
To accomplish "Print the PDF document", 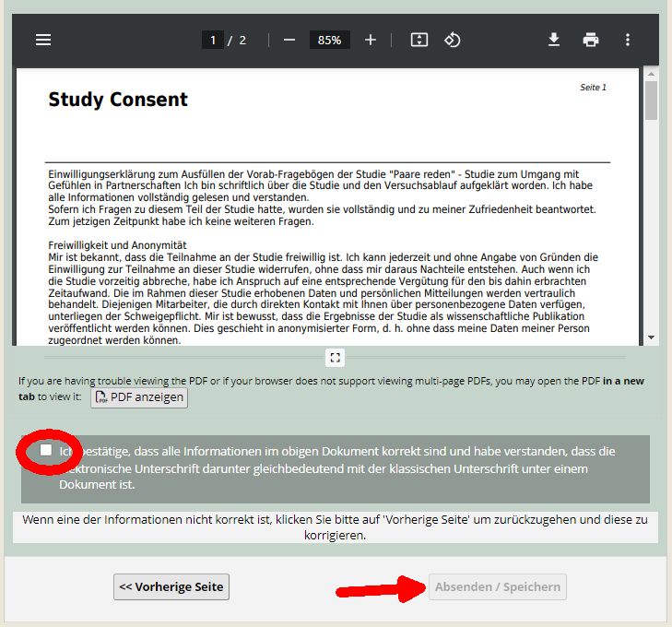I will pyautogui.click(x=591, y=40).
